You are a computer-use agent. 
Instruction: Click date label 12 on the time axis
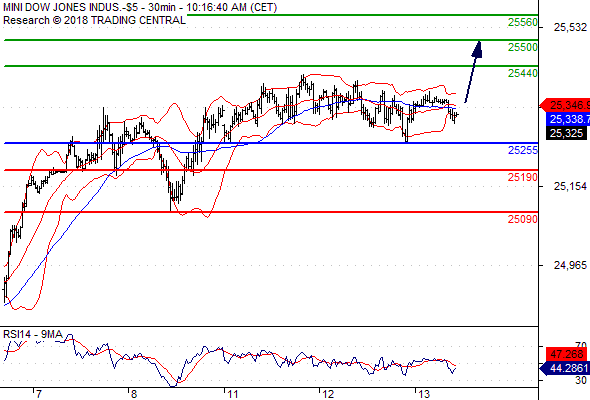[328, 394]
